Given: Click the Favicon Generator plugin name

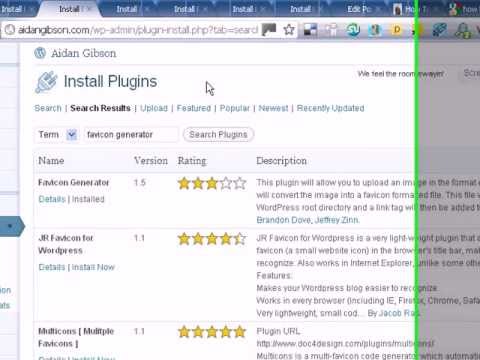Looking at the screenshot, I should [74, 183].
